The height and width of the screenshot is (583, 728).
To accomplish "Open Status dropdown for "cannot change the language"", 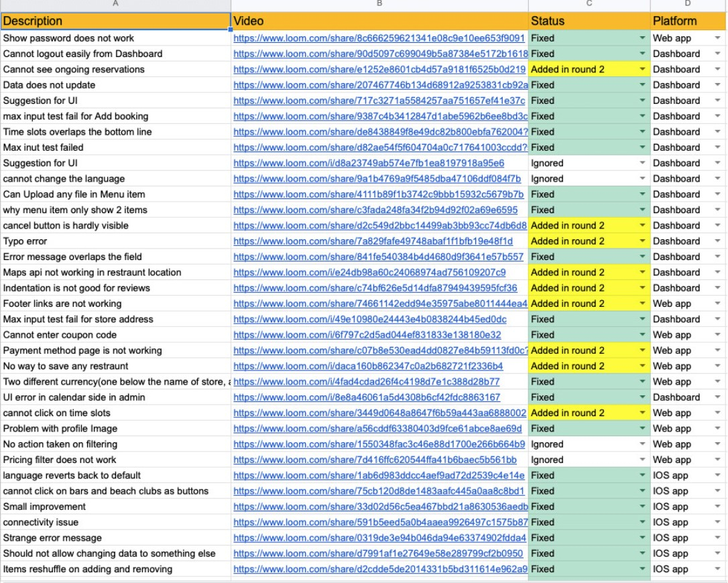I will 643,179.
